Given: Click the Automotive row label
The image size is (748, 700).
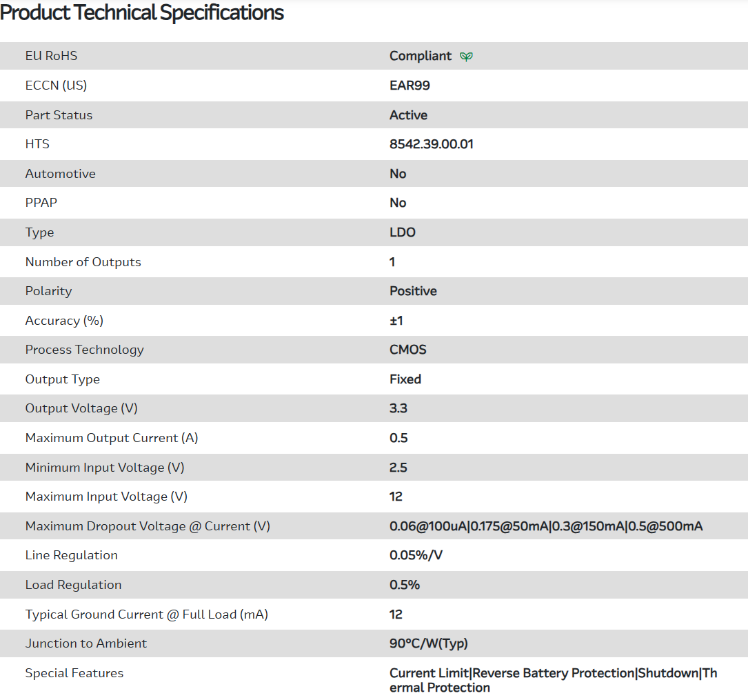Looking at the screenshot, I should [x=61, y=174].
